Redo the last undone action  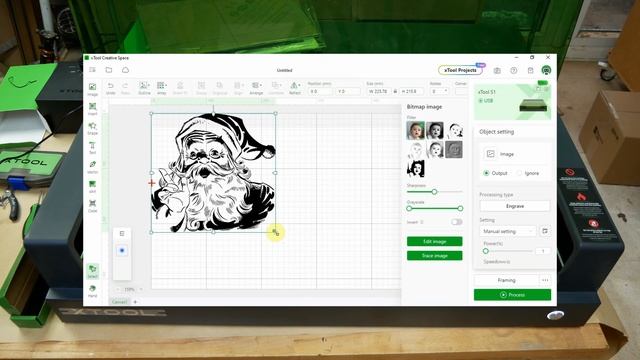point(125,88)
